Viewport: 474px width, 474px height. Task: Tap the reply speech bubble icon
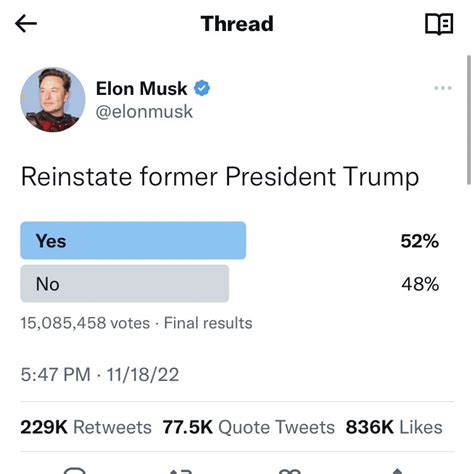coord(75,471)
